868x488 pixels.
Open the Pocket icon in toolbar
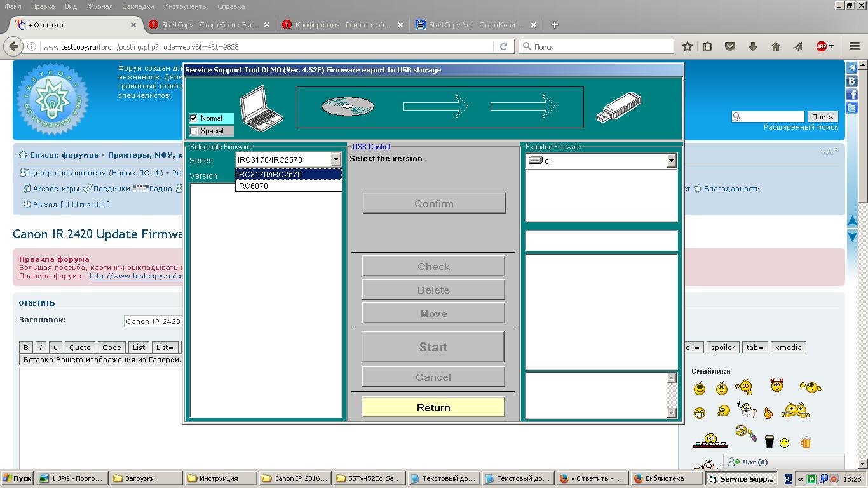(x=730, y=46)
